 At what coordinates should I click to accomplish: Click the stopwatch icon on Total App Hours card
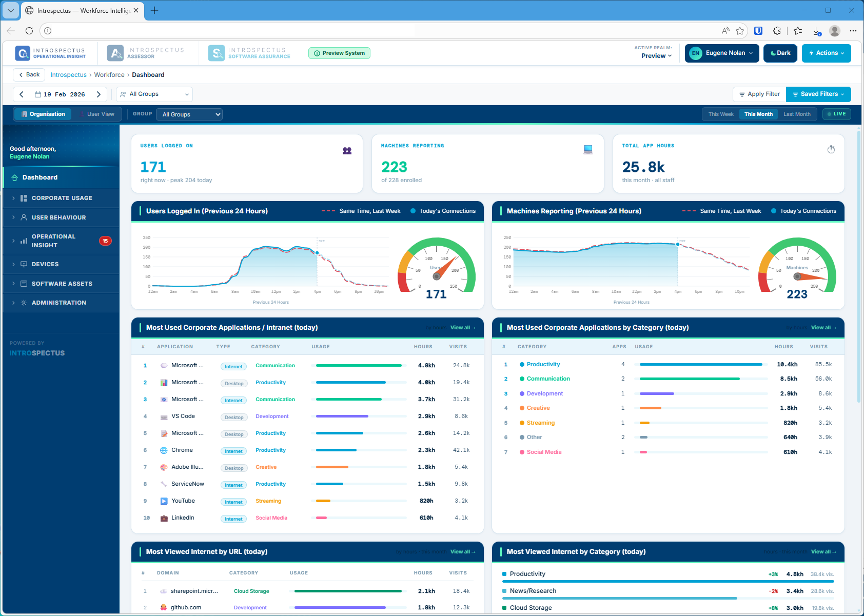tap(831, 149)
